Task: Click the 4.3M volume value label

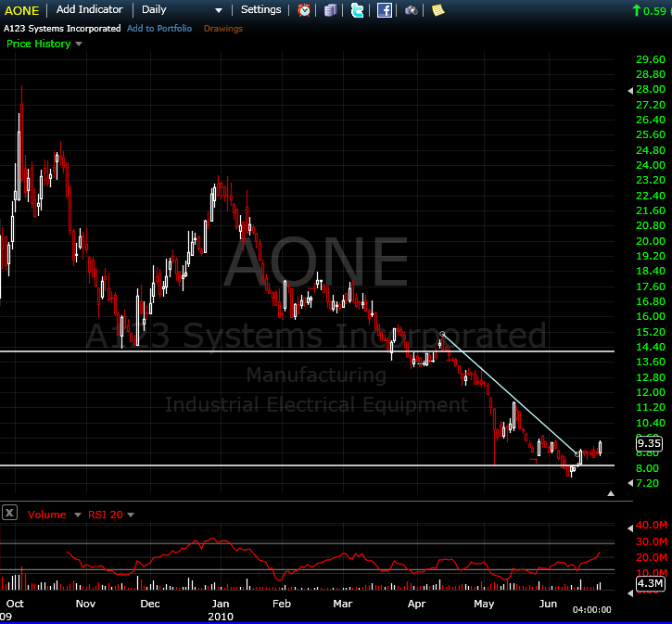Action: pos(650,583)
